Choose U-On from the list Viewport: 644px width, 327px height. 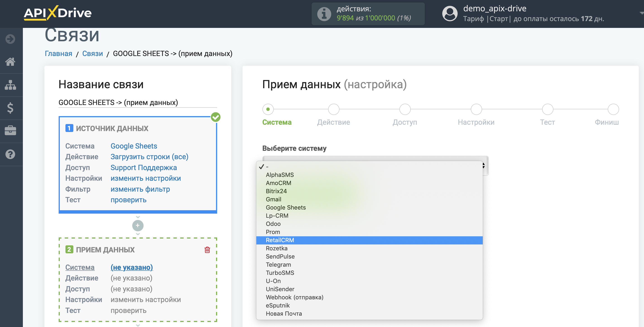369,281
